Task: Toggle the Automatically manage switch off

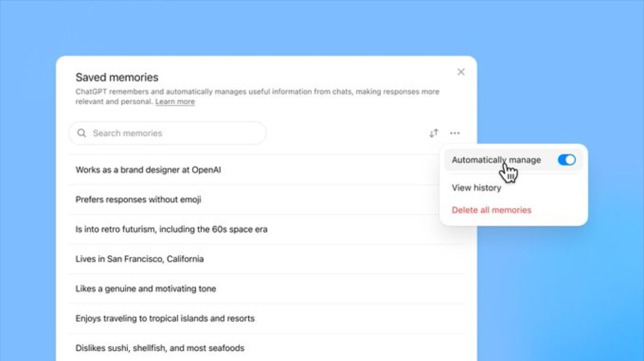Action: pos(567,160)
